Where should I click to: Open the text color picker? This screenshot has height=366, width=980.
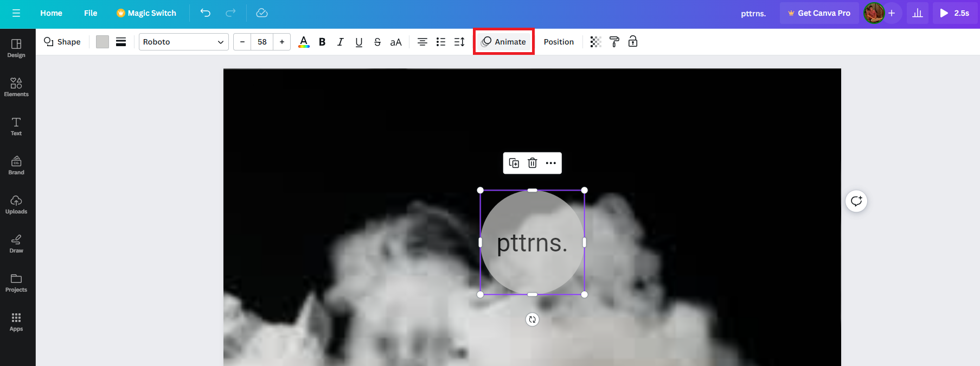pos(304,42)
